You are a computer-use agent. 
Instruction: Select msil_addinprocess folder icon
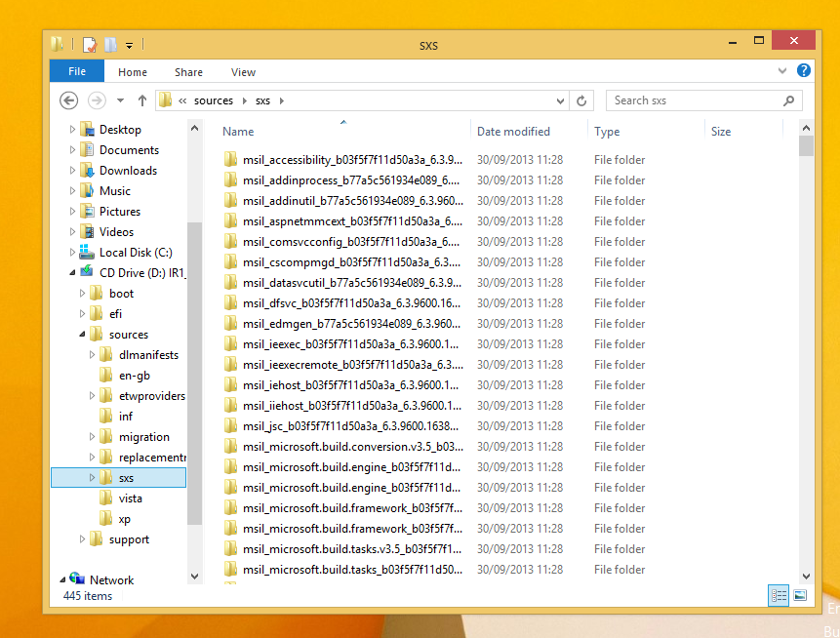coord(230,180)
